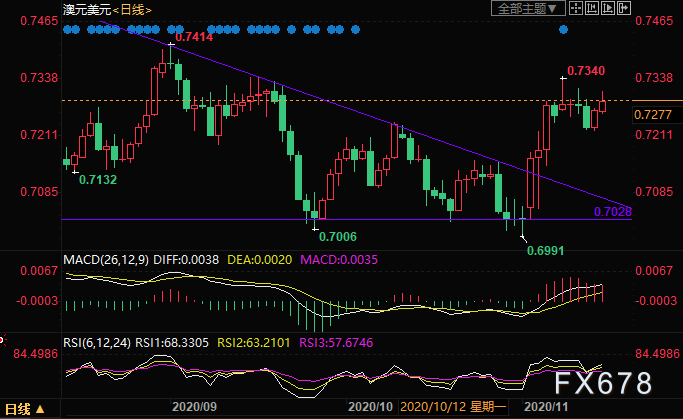Click the 0.6991 low price label

[x=545, y=251]
